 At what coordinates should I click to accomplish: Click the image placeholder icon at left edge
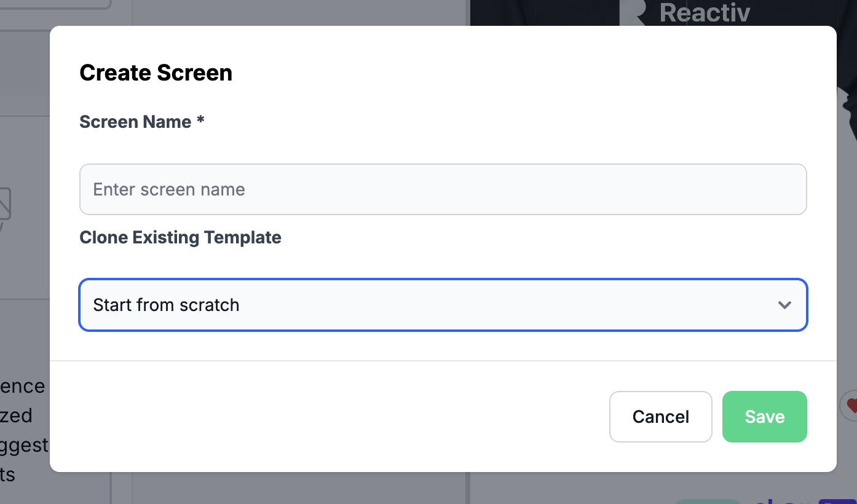click(x=5, y=206)
